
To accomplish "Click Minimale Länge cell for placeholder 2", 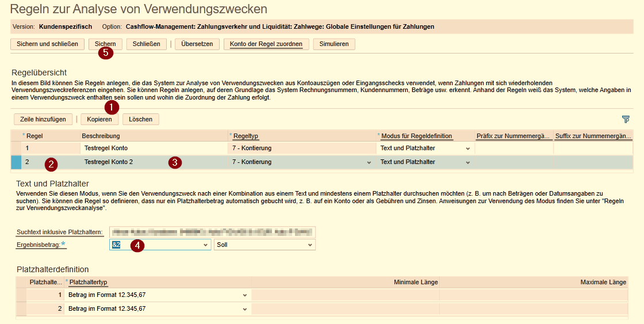I will 345,309.
